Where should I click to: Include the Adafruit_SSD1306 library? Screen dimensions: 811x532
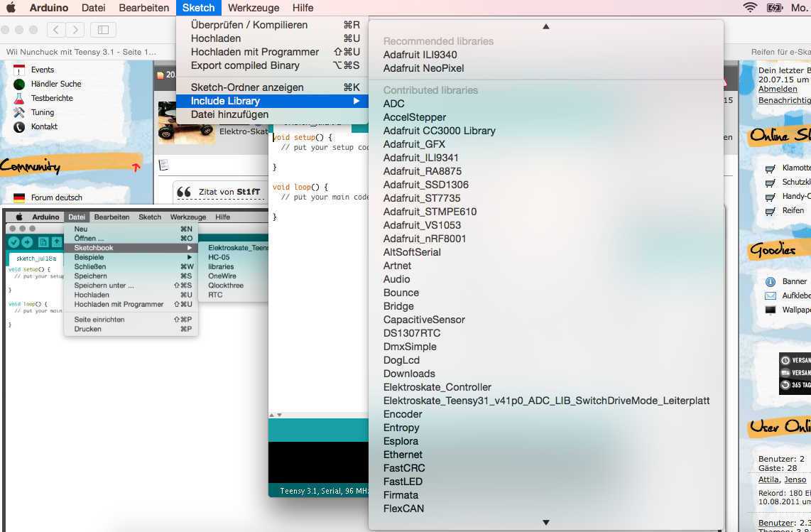[545, 184]
